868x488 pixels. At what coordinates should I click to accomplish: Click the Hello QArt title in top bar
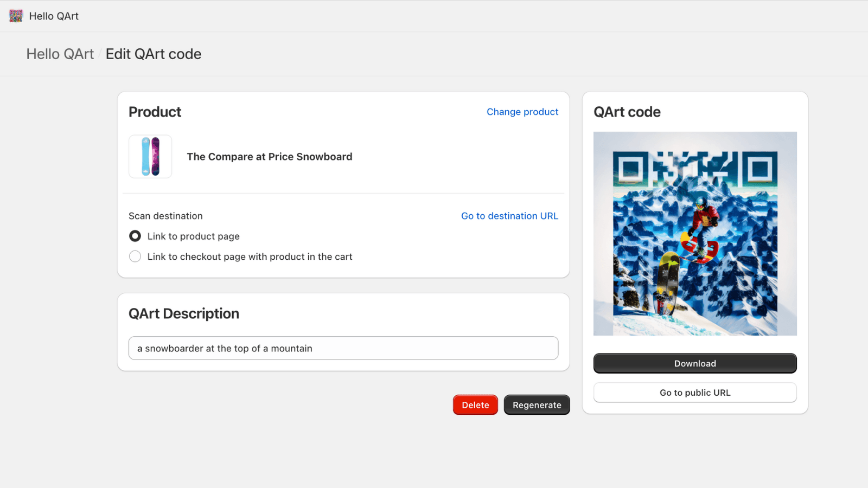(x=54, y=16)
